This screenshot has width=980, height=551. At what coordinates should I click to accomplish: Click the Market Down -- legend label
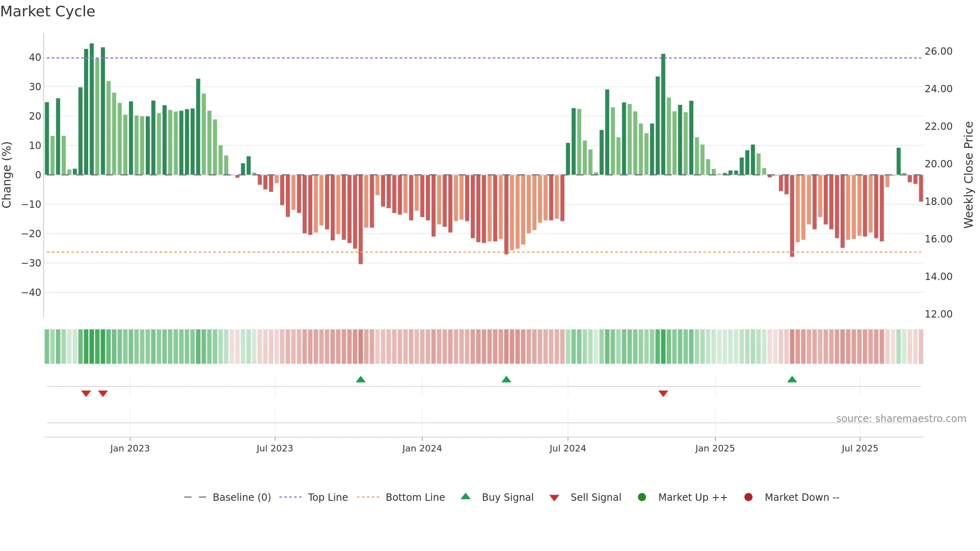(x=802, y=497)
